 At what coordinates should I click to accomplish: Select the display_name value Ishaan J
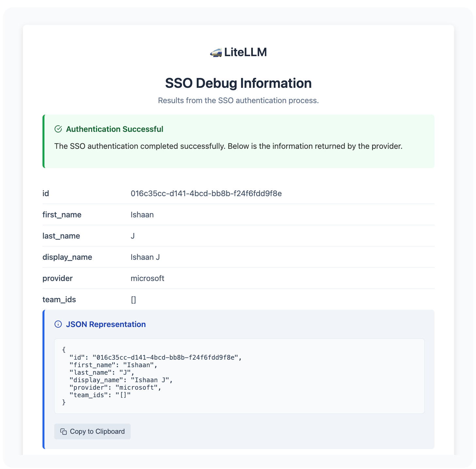pyautogui.click(x=145, y=257)
